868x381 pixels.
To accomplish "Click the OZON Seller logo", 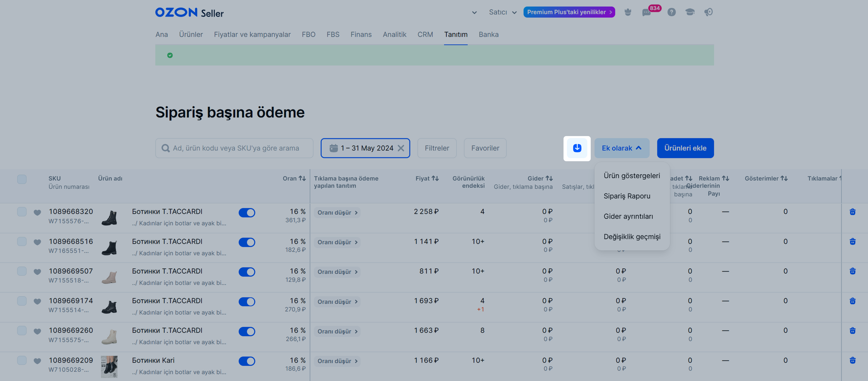I will [x=189, y=13].
